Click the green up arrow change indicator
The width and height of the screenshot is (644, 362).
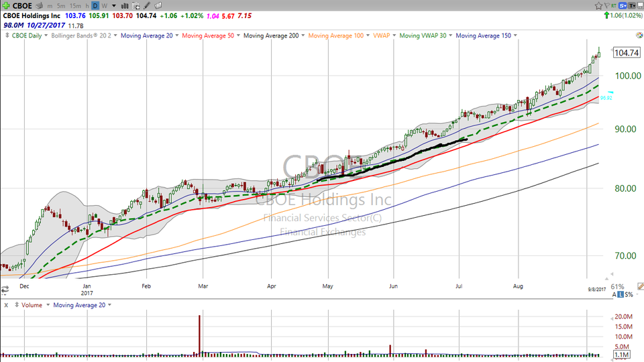(x=606, y=15)
